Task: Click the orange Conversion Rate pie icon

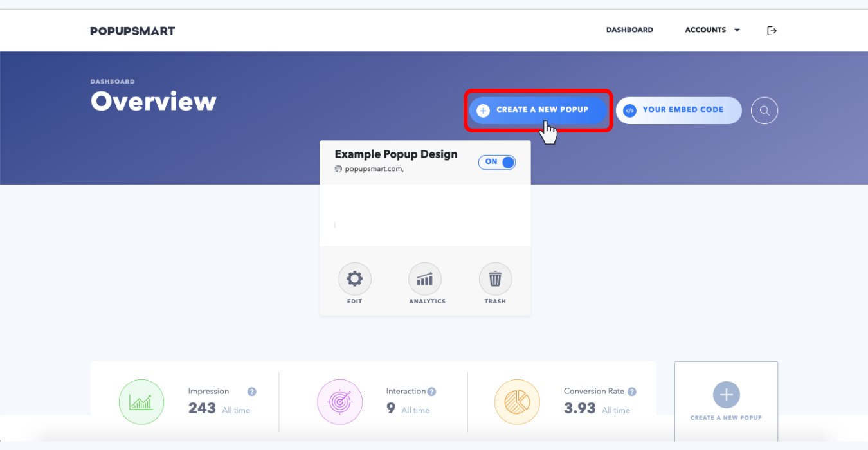Action: [517, 402]
